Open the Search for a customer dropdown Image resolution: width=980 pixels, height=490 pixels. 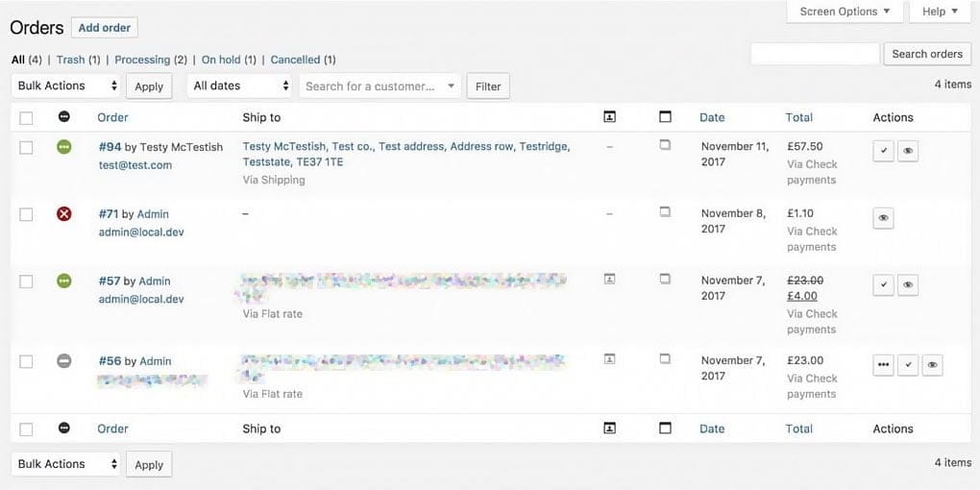(380, 86)
